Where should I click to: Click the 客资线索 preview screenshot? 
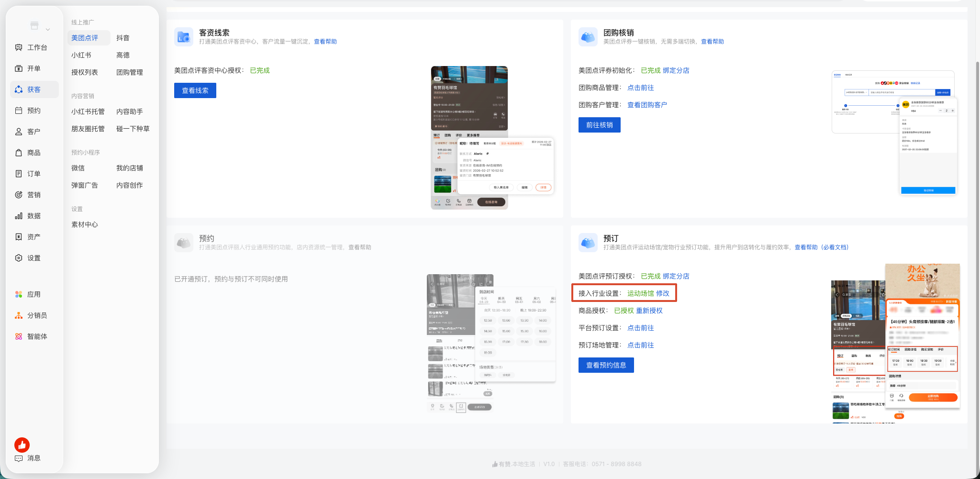(492, 138)
